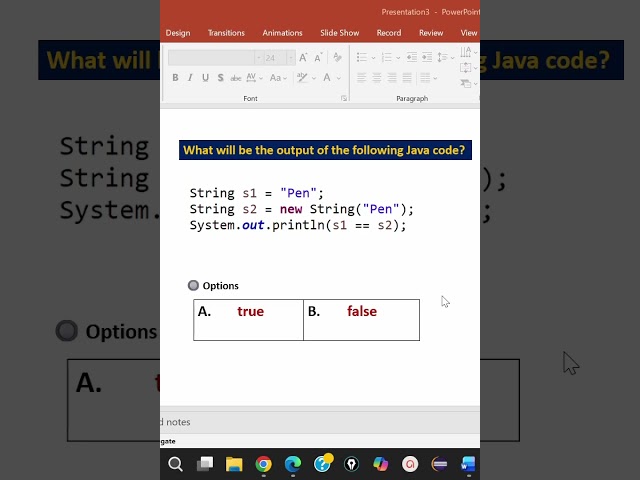
Task: Click Increase Font Size button
Action: (303, 58)
